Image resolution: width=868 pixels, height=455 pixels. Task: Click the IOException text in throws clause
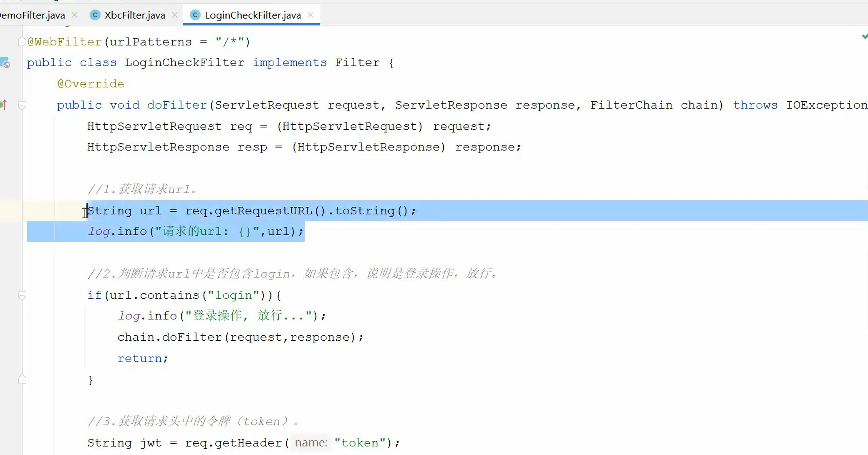point(826,105)
